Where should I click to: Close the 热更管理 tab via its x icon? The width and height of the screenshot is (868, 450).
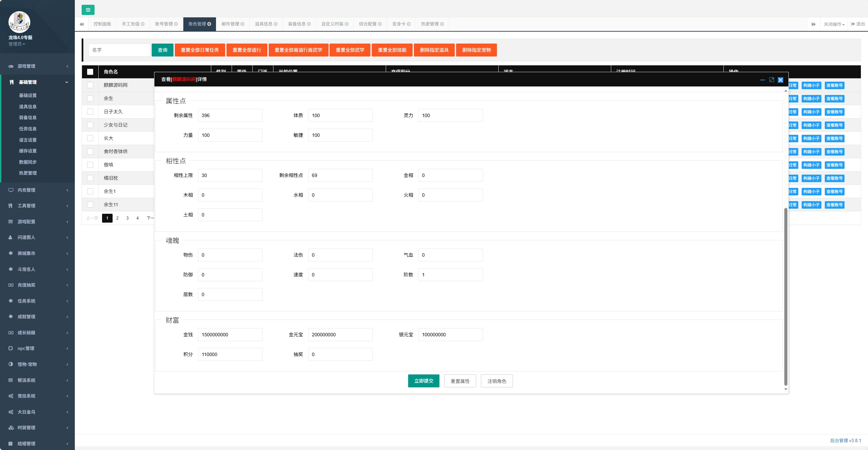[x=442, y=24]
